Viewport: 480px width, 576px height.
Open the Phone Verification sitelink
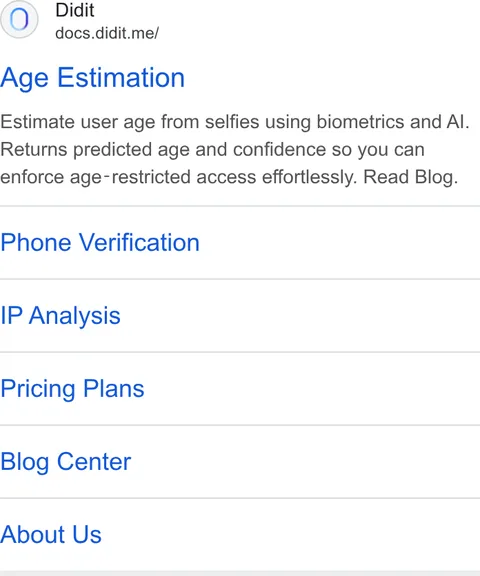click(100, 242)
